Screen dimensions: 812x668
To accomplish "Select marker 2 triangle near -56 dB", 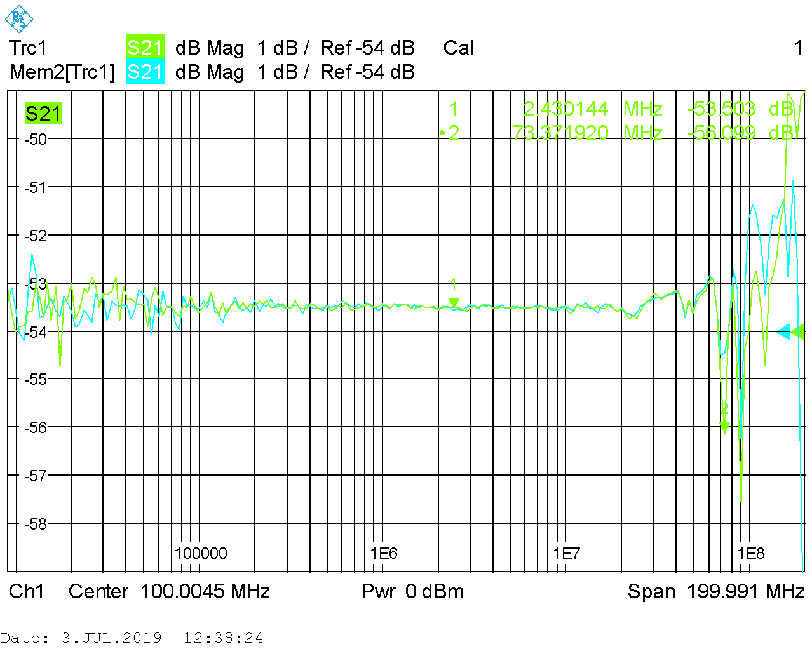I will pyautogui.click(x=724, y=428).
